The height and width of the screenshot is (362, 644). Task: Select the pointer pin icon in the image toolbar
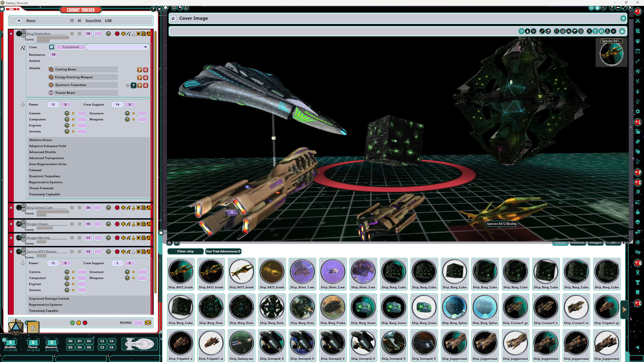(x=595, y=31)
